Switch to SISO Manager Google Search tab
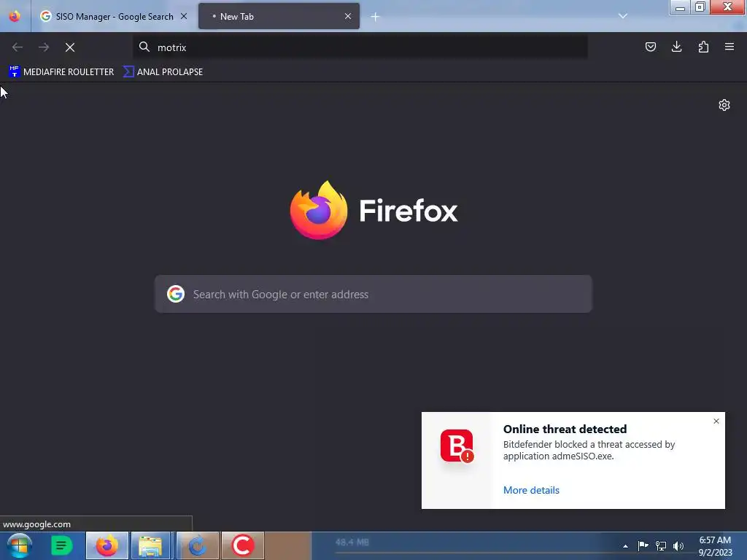The height and width of the screenshot is (560, 747). pyautogui.click(x=114, y=16)
